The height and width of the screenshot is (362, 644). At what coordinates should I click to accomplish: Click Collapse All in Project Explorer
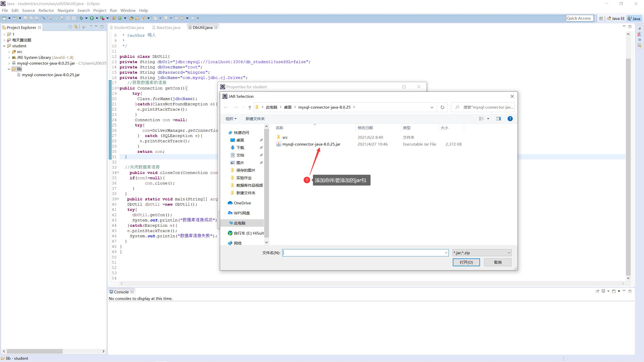coord(70,27)
